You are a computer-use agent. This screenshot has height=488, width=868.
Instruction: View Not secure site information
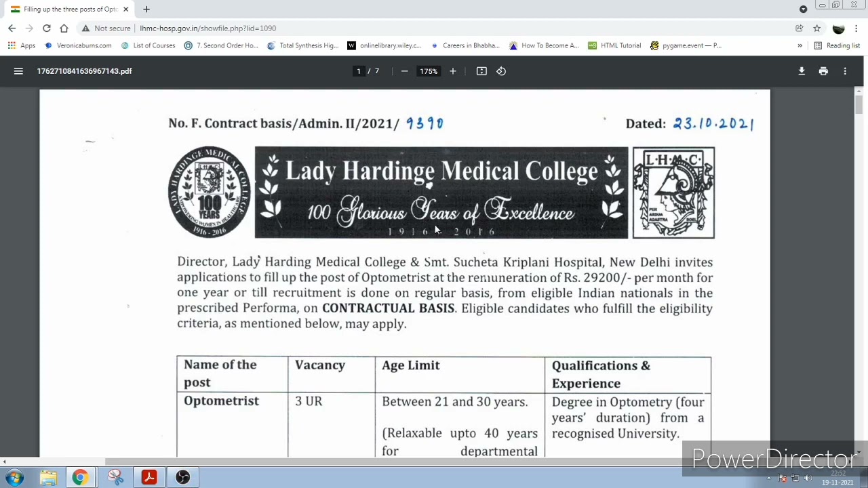pos(106,28)
